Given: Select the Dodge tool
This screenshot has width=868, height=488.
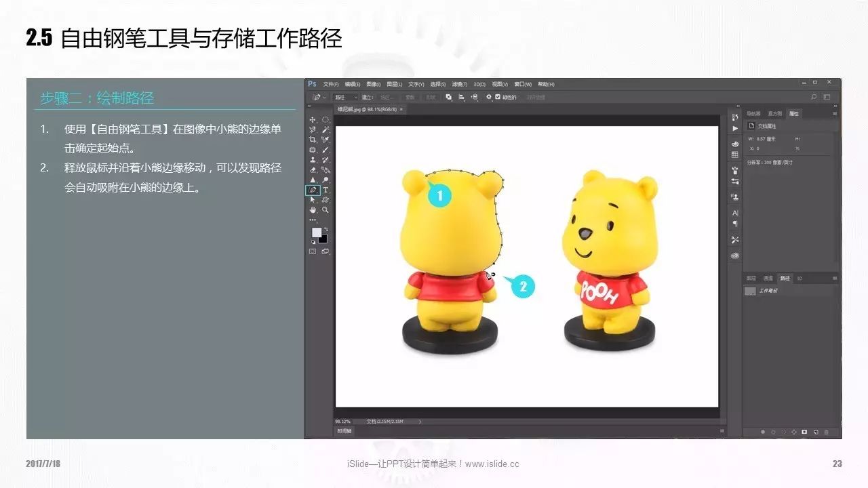Looking at the screenshot, I should [x=325, y=179].
